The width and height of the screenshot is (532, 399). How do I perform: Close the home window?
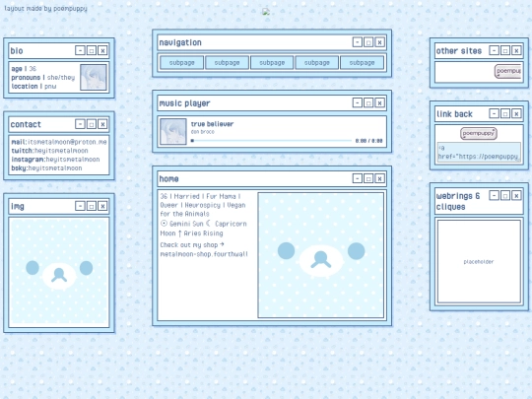point(379,178)
